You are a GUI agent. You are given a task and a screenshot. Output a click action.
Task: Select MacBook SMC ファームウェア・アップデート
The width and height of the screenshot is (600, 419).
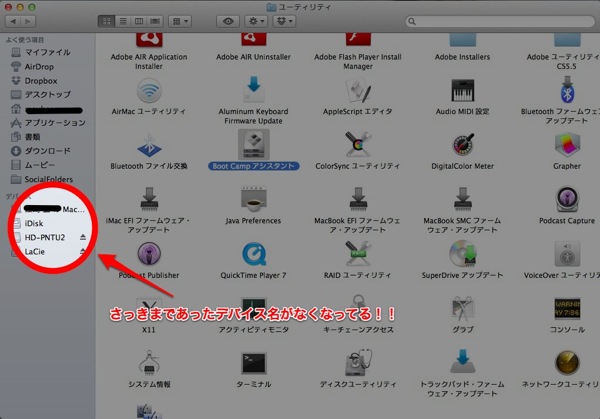tap(462, 199)
